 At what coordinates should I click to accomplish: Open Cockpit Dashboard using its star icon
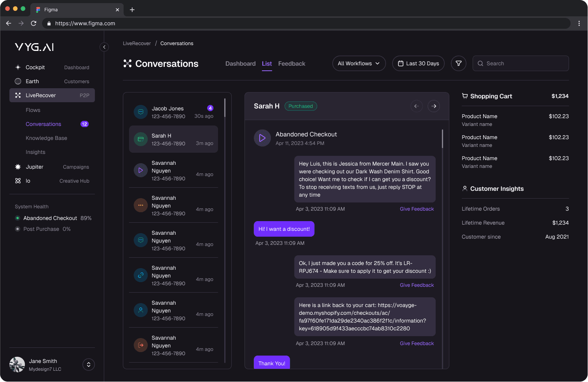click(x=18, y=67)
